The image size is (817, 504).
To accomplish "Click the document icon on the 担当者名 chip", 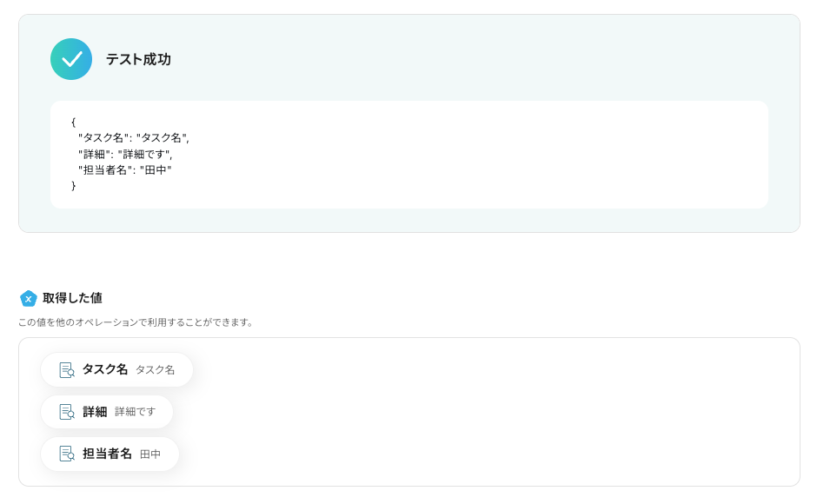I will click(67, 454).
